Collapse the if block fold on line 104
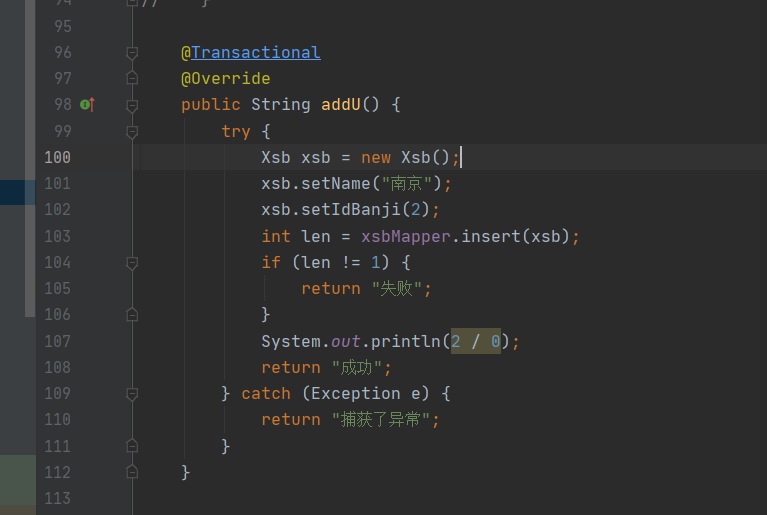This screenshot has width=767, height=515. (132, 263)
